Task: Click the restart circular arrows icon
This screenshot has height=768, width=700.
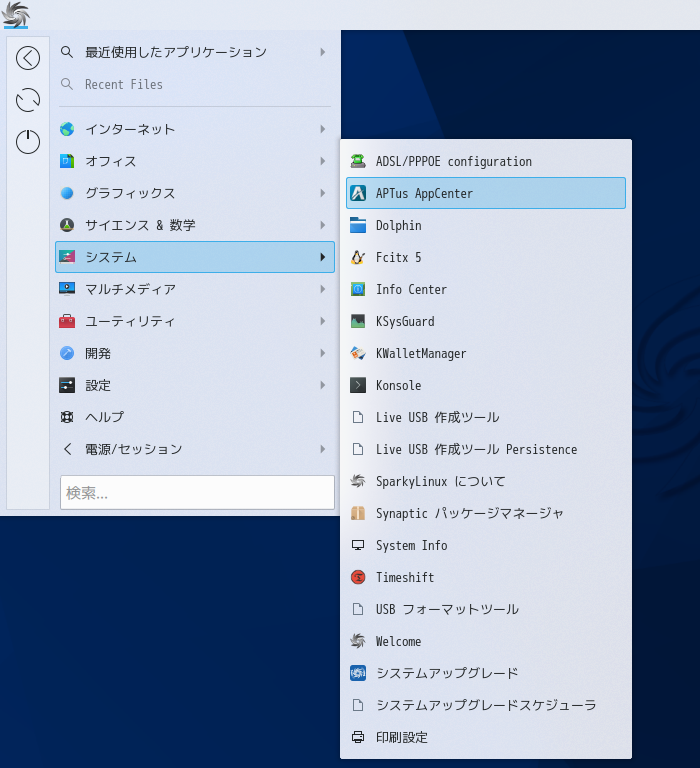Action: [x=28, y=100]
